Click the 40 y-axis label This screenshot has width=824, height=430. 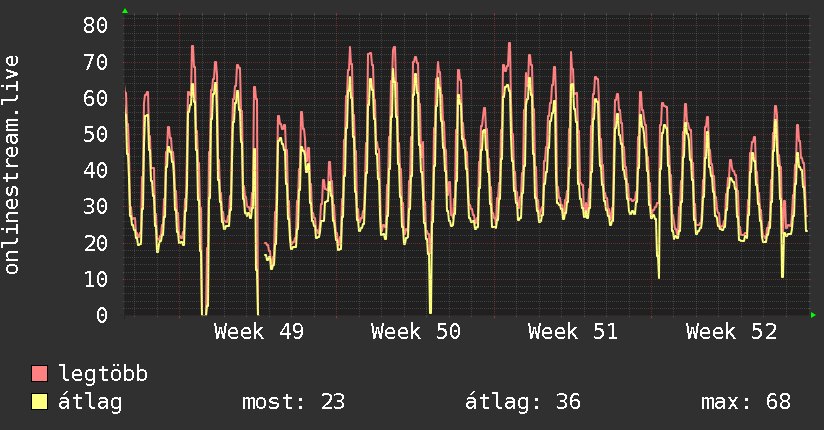click(95, 170)
